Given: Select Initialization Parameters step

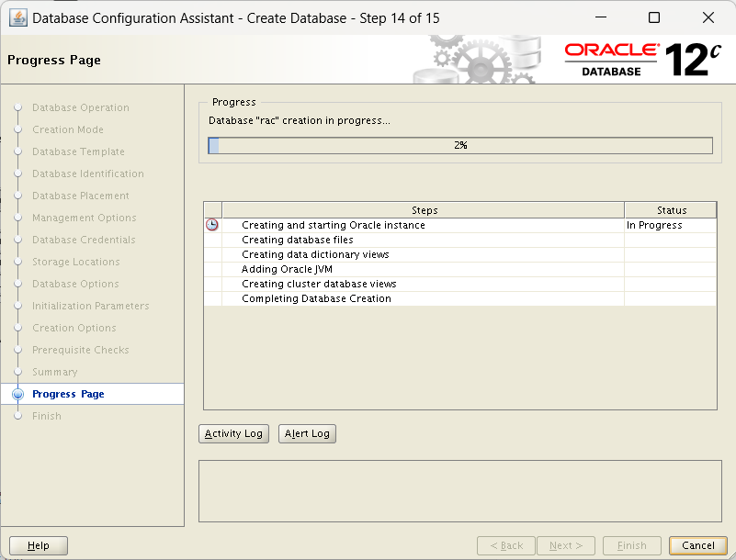Looking at the screenshot, I should point(91,307).
